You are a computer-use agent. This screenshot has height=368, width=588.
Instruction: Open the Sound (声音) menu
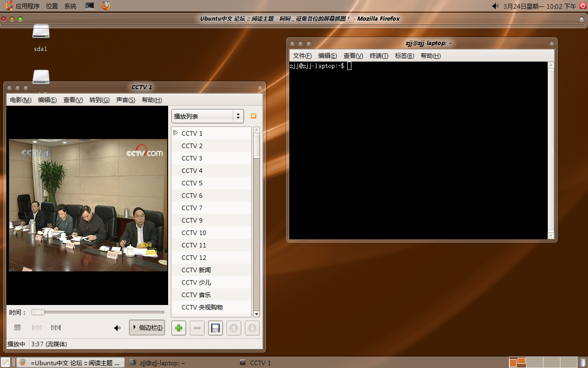click(x=125, y=100)
